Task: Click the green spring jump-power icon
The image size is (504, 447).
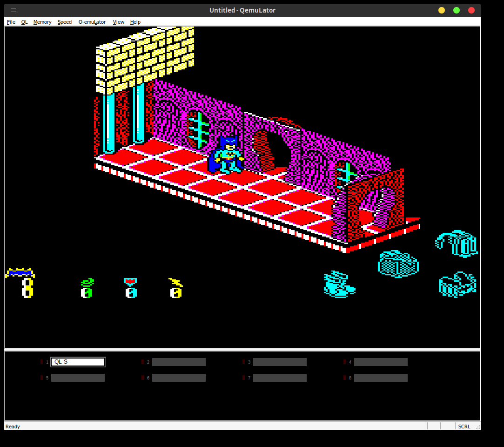Action: 87,282
